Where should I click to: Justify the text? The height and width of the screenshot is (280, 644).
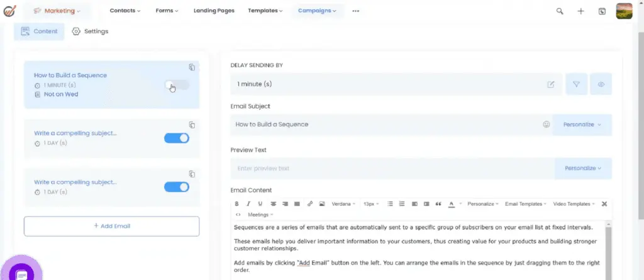click(297, 204)
